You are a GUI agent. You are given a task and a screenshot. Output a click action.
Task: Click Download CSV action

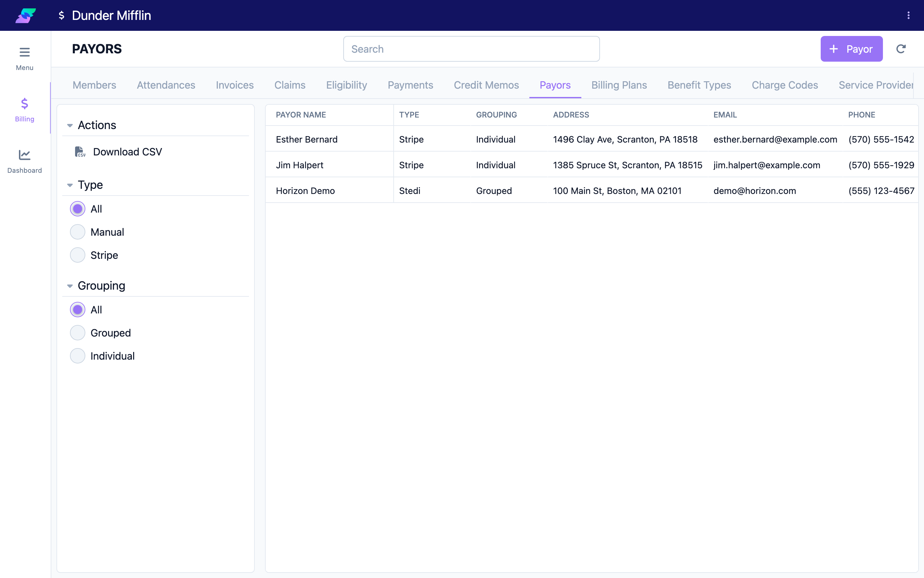point(118,152)
